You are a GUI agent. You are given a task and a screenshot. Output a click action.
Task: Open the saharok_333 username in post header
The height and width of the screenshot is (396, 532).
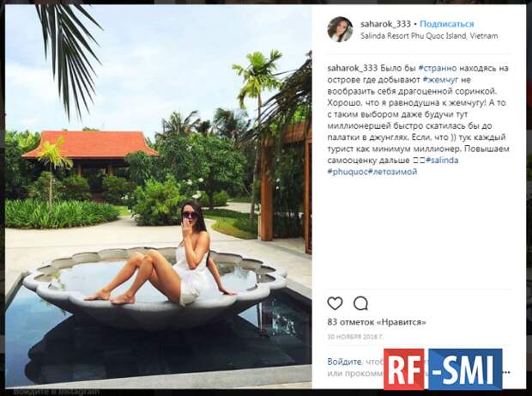click(x=385, y=24)
